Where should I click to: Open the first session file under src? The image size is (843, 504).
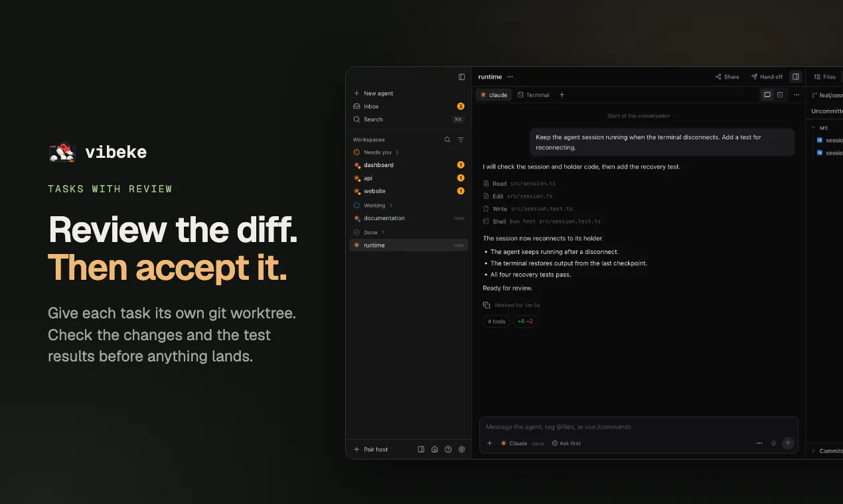pyautogui.click(x=829, y=140)
